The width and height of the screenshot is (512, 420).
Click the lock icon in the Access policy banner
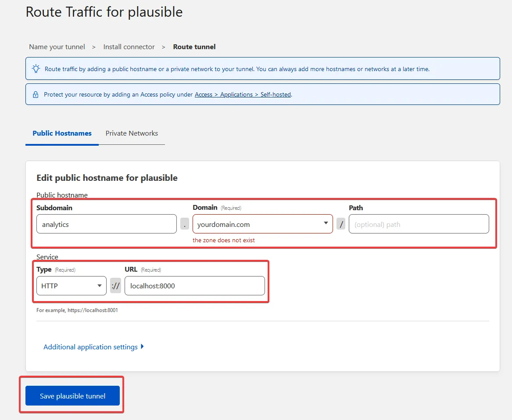click(36, 94)
